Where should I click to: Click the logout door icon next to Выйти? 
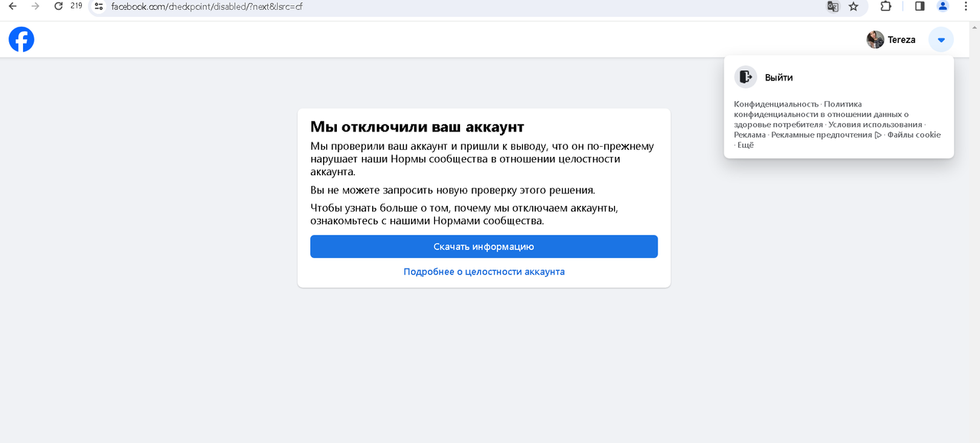pos(746,77)
